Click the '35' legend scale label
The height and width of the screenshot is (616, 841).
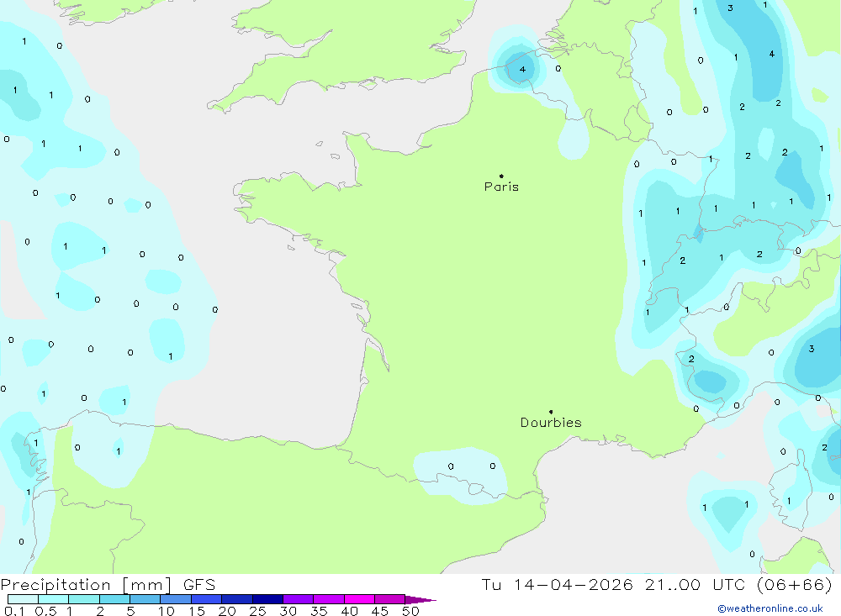pos(319,611)
